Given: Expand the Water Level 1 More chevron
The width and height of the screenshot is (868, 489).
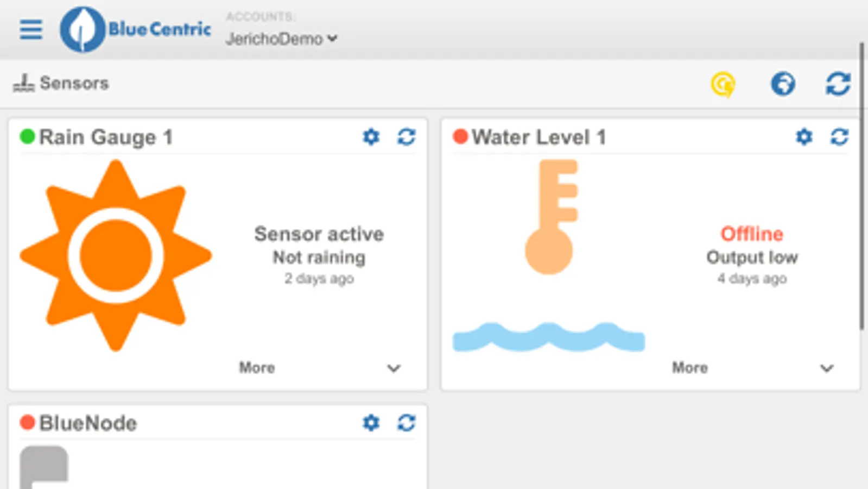Looking at the screenshot, I should pyautogui.click(x=826, y=368).
